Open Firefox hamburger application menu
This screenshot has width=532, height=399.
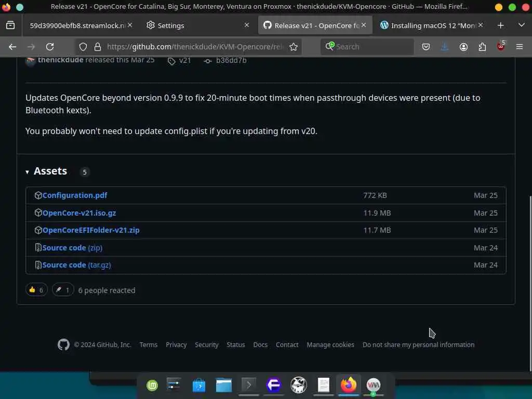[x=520, y=47]
